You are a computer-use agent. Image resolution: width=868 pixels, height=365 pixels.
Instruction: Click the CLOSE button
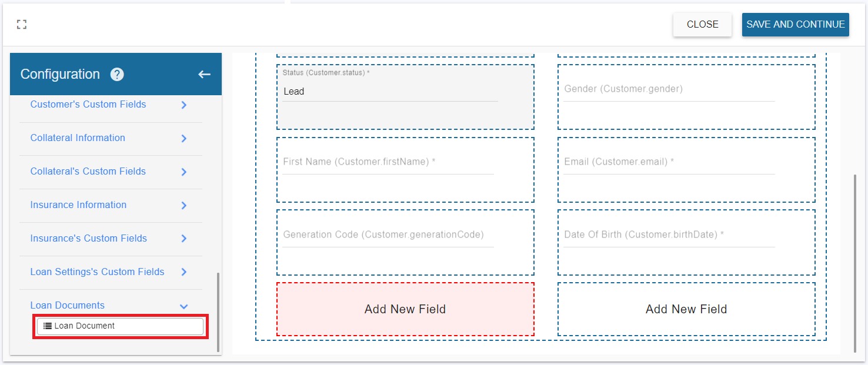[702, 25]
